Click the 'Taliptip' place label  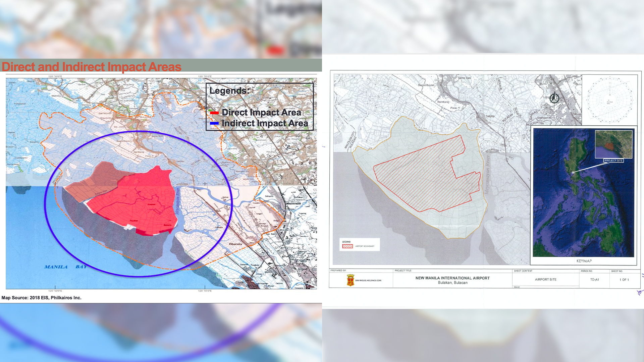tap(490, 116)
